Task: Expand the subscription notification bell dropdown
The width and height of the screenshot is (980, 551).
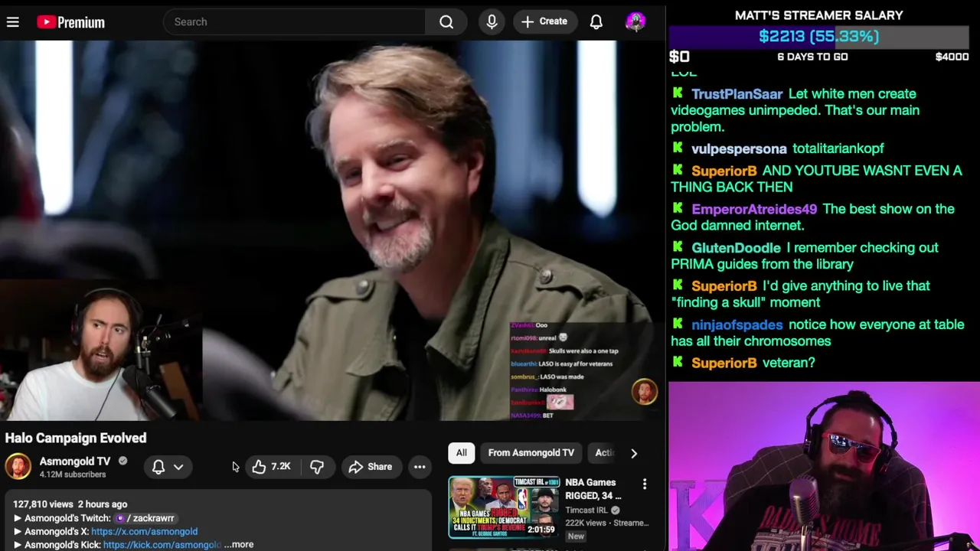Action: (x=168, y=467)
